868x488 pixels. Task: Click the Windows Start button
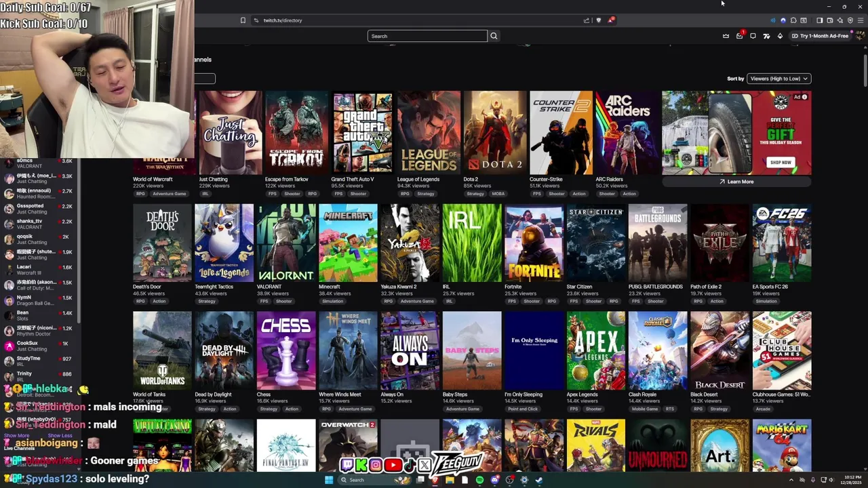tap(329, 480)
